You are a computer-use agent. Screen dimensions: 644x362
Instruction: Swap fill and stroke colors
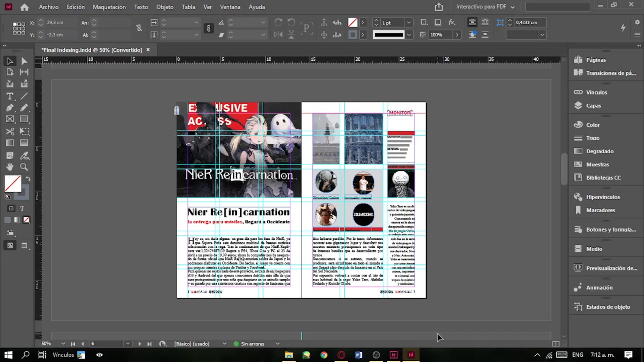[29, 179]
